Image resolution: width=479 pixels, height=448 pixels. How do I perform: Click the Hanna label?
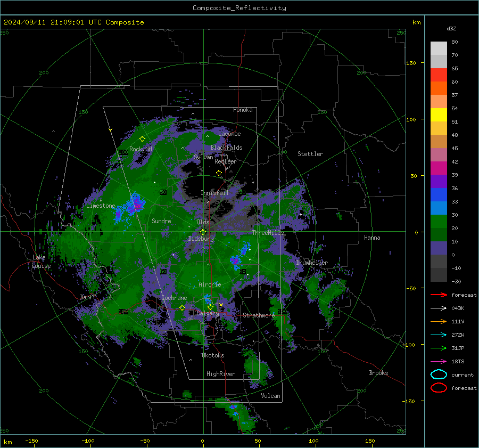372,238
